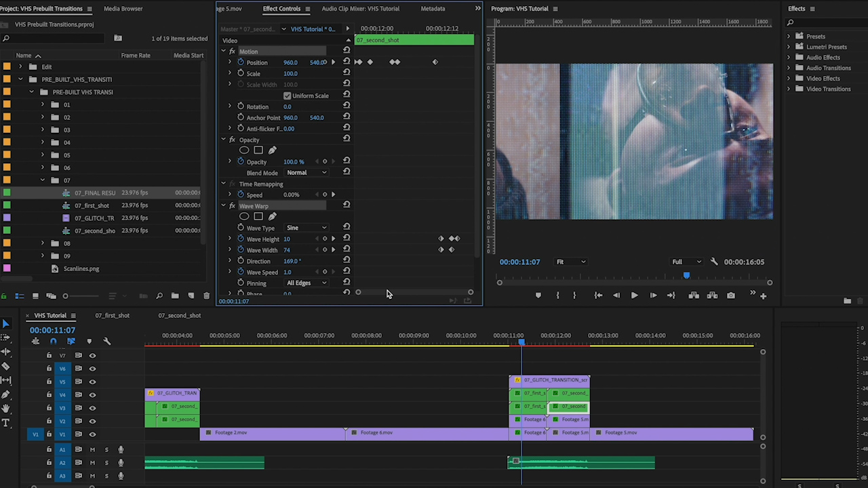Expand the 08 bin in Project panel

43,243
